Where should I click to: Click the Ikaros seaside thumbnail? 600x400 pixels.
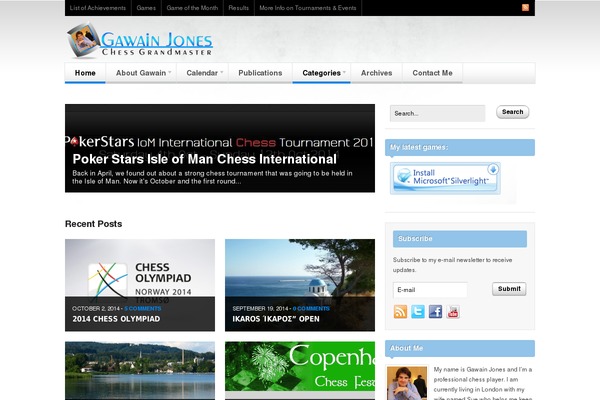point(300,268)
